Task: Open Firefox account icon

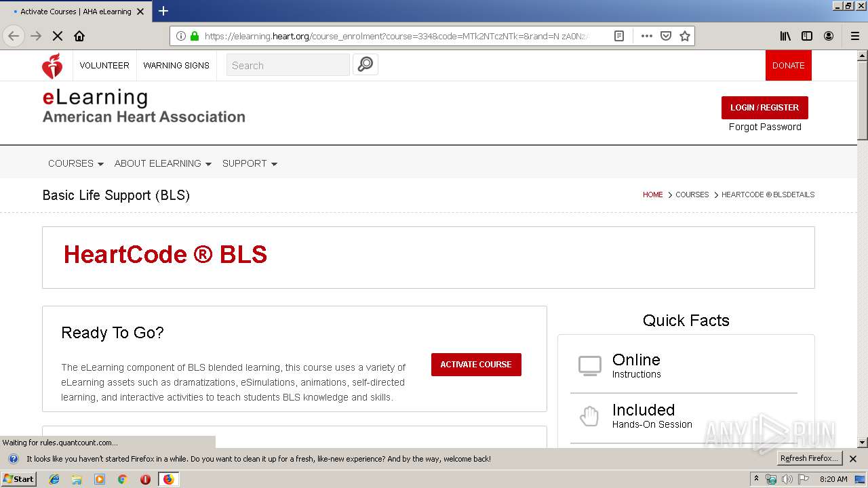Action: tap(829, 36)
